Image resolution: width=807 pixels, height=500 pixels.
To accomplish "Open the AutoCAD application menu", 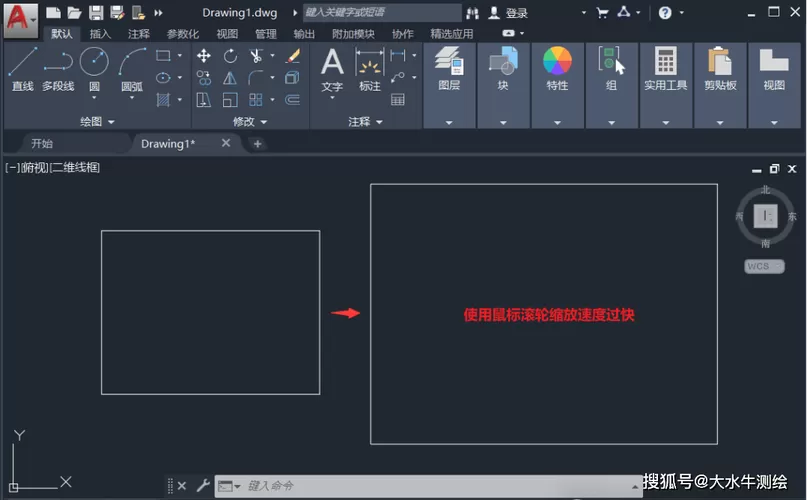I will pos(21,19).
